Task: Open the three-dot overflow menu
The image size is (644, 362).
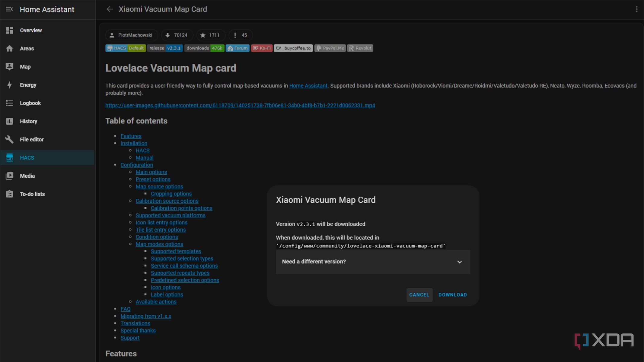Action: 636,9
